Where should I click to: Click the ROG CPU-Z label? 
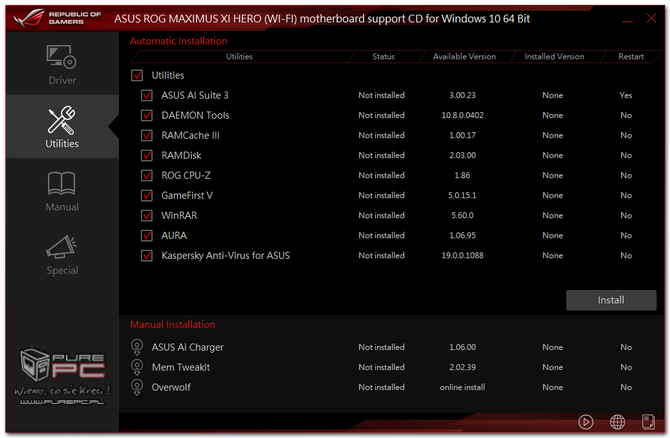(186, 175)
